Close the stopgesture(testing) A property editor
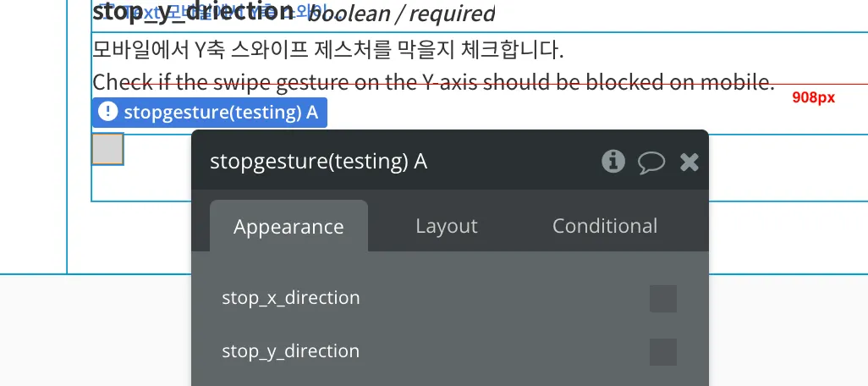Viewport: 868px width, 386px height. (x=689, y=162)
